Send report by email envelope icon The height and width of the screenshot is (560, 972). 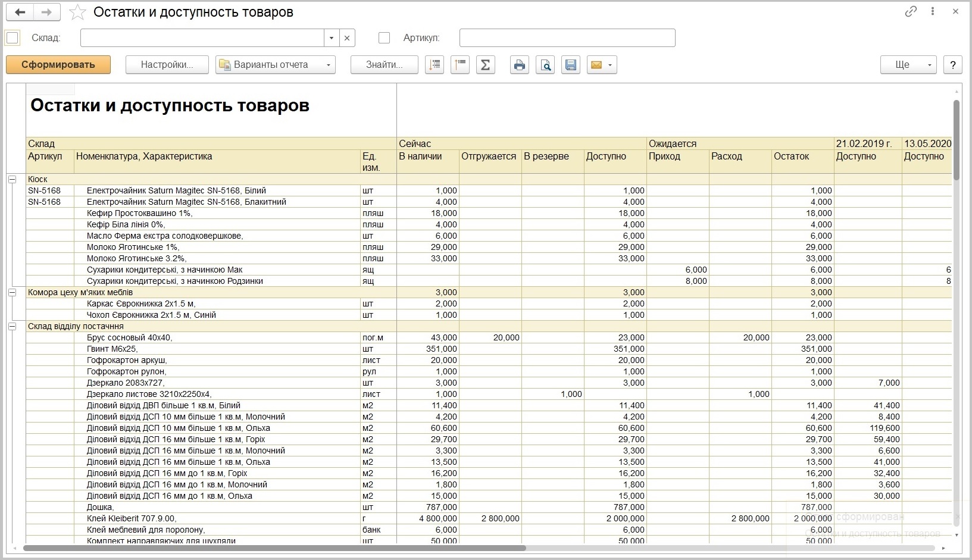point(596,65)
